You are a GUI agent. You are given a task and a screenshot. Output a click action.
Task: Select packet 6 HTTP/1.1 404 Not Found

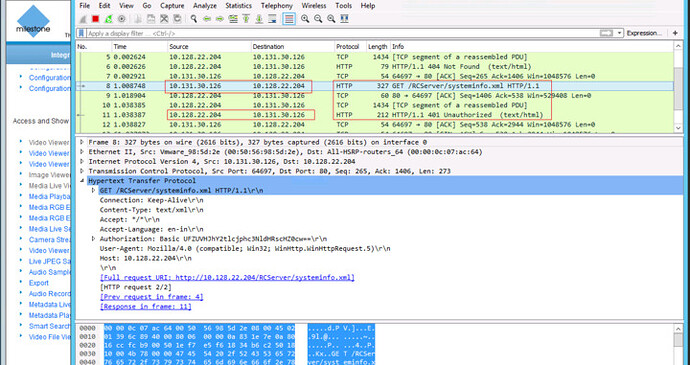374,66
